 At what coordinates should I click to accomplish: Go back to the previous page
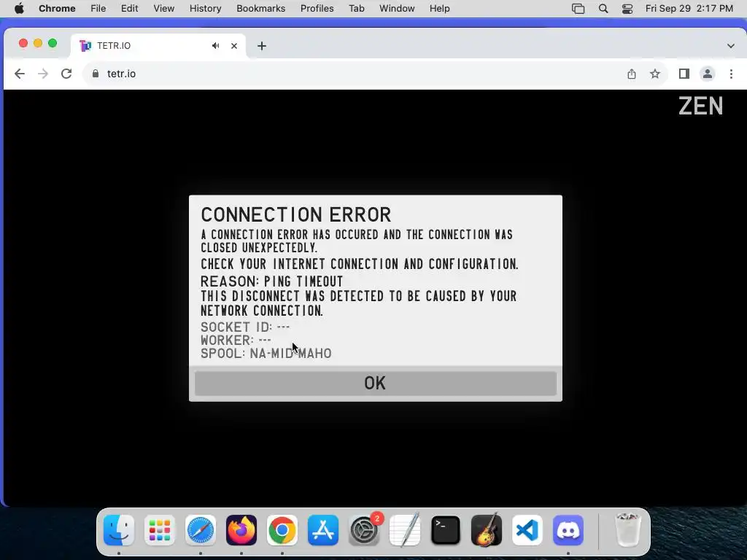tap(20, 74)
